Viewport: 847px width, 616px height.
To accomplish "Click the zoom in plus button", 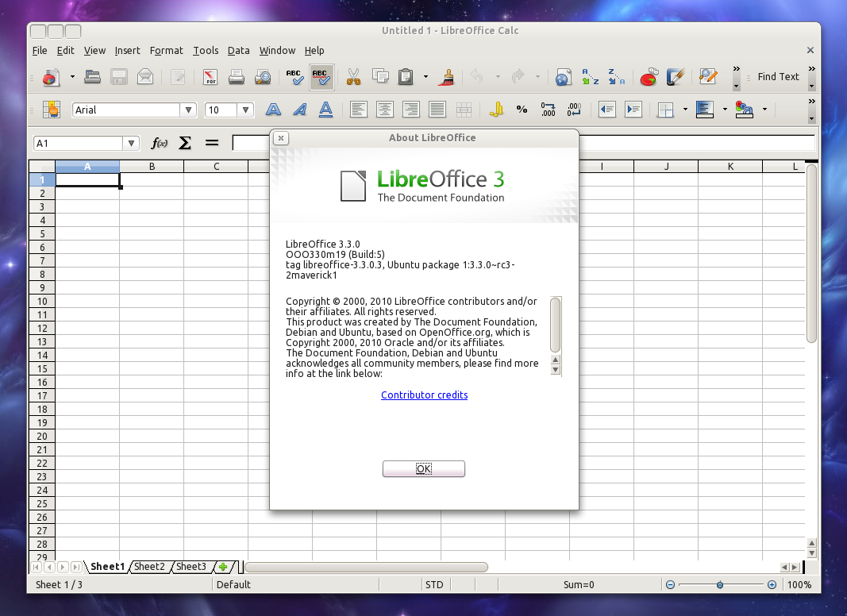I will 772,585.
